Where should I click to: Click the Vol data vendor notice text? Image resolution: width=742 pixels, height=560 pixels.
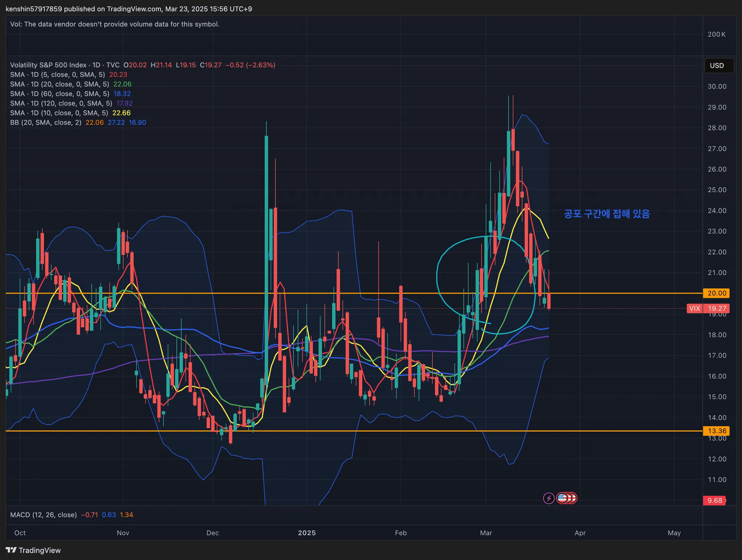click(x=115, y=24)
